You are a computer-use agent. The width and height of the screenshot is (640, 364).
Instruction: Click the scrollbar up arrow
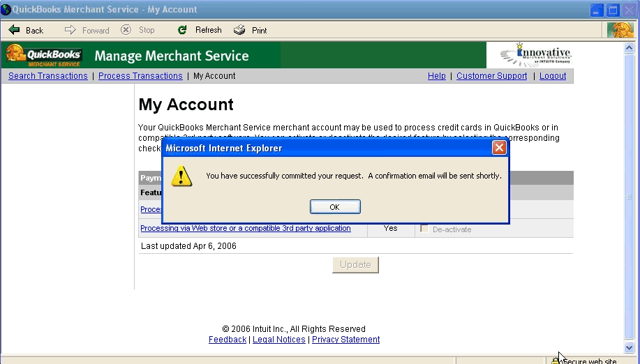(629, 47)
